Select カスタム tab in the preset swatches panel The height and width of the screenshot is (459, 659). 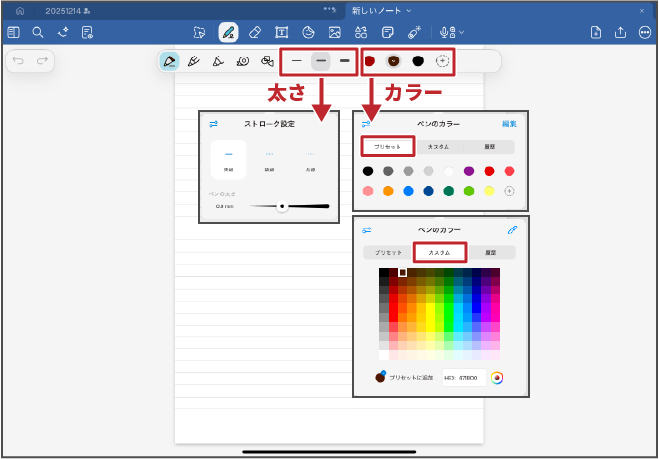(x=438, y=147)
